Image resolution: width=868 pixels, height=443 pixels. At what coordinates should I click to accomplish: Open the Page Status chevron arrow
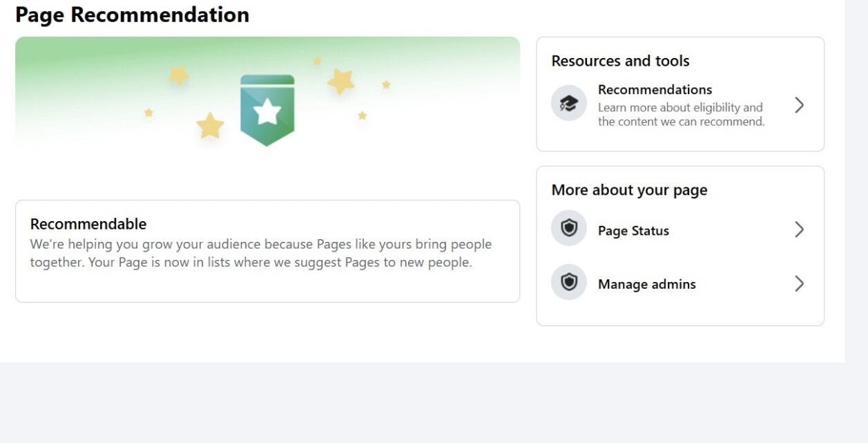point(799,229)
